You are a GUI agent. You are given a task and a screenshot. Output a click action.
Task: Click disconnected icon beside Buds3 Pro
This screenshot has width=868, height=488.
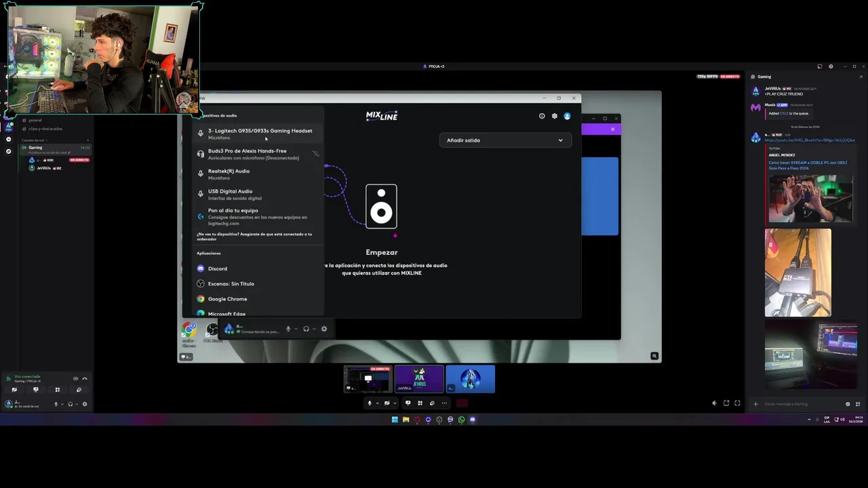315,154
